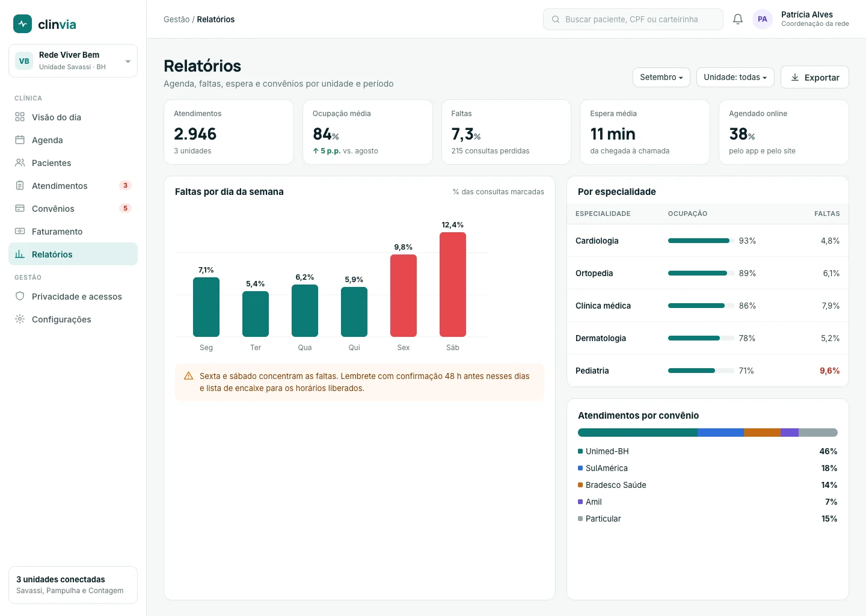Click the Atendimentos 2.946 value

click(x=195, y=134)
